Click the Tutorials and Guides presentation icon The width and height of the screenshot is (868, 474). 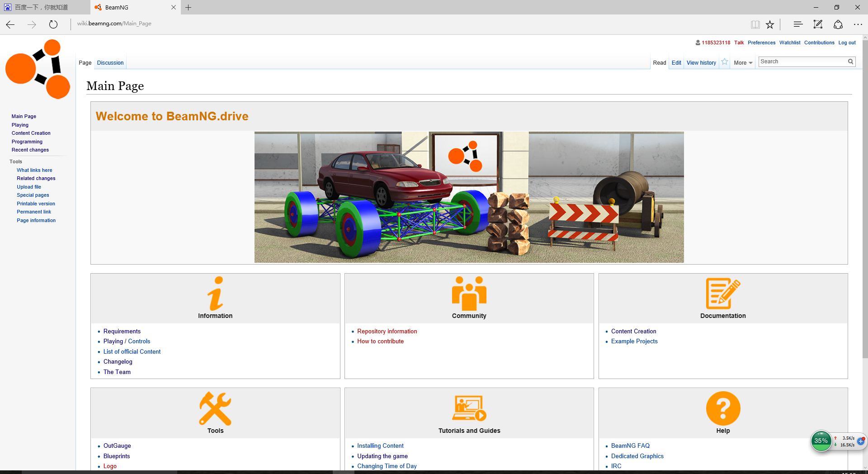(469, 408)
